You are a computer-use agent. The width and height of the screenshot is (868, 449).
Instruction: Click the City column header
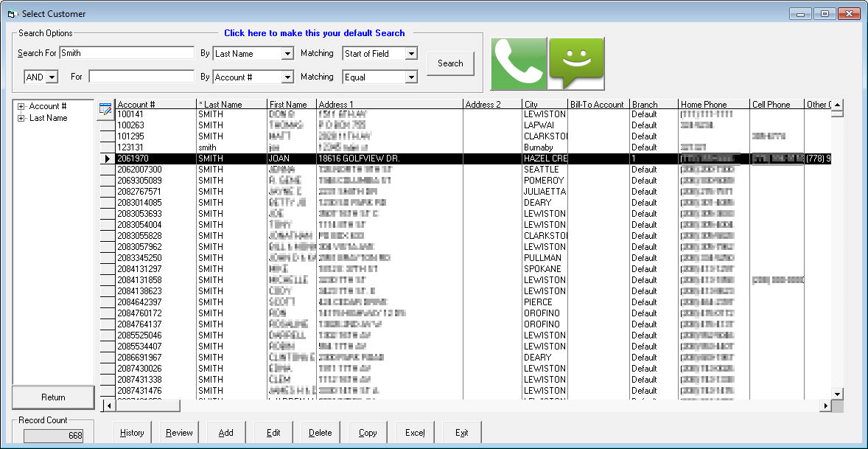545,104
